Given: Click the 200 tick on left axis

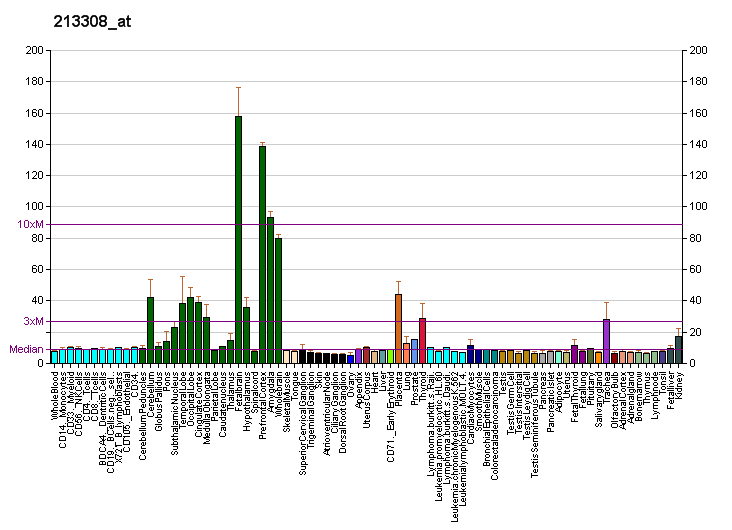Looking at the screenshot, I should click(35, 51).
